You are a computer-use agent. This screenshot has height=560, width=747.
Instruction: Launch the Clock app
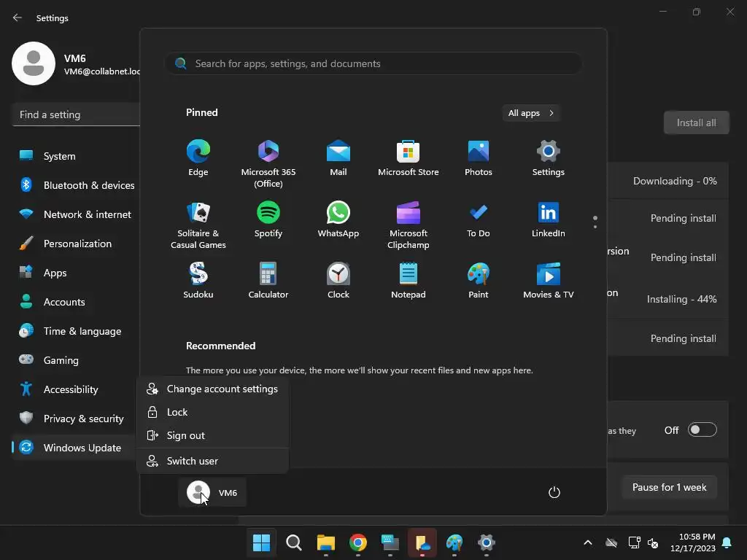[x=338, y=281]
